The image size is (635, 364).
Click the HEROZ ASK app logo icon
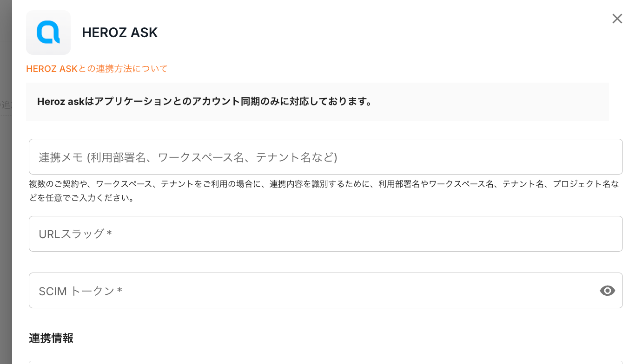coord(48,32)
